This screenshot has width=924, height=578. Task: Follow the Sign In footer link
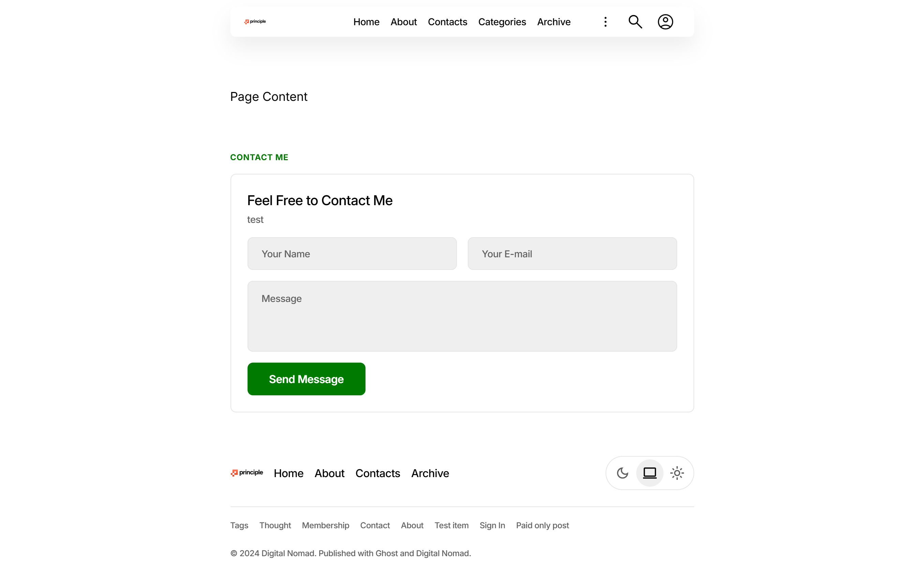492,525
